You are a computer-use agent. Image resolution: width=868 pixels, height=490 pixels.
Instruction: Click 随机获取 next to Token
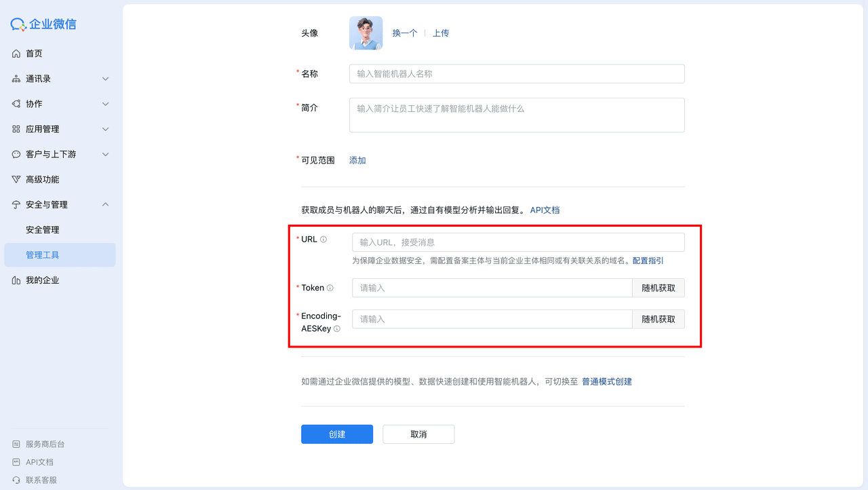(x=658, y=288)
